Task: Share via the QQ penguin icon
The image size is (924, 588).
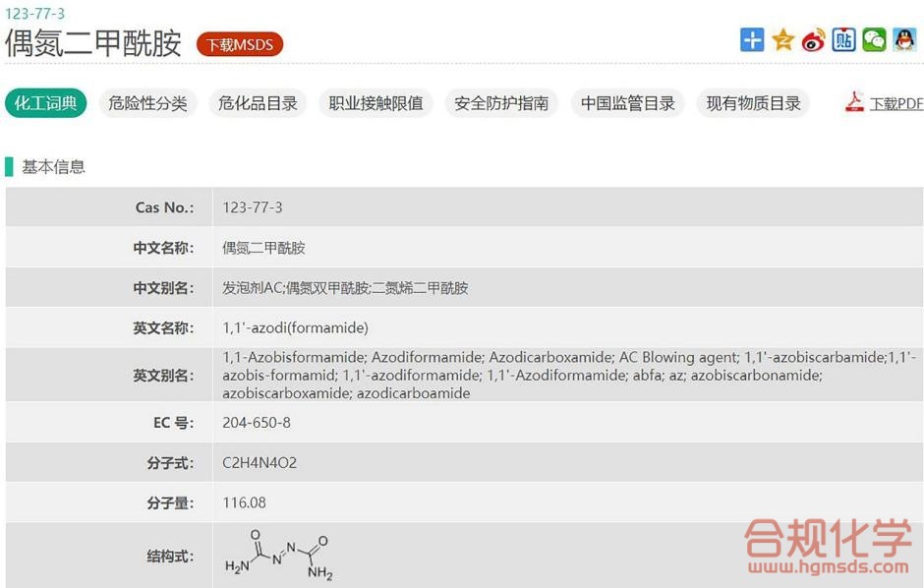Action: point(904,40)
